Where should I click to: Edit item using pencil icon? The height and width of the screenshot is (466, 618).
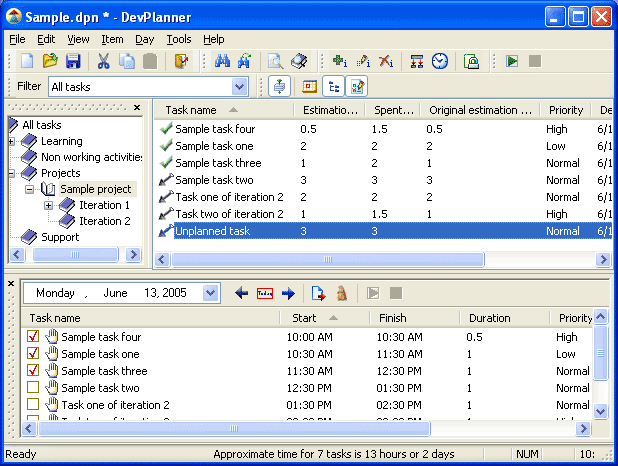(x=363, y=61)
